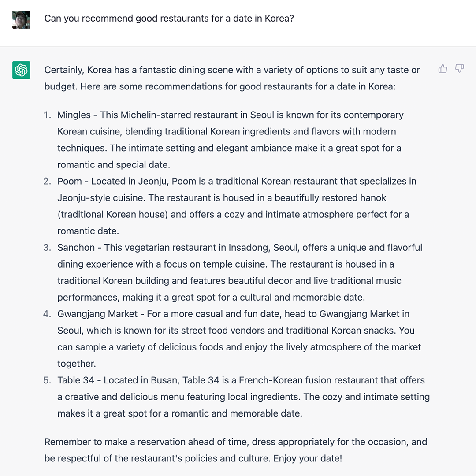Viewport: 476px width, 476px height.
Task: Click the user profile photo avatar
Action: [x=21, y=20]
